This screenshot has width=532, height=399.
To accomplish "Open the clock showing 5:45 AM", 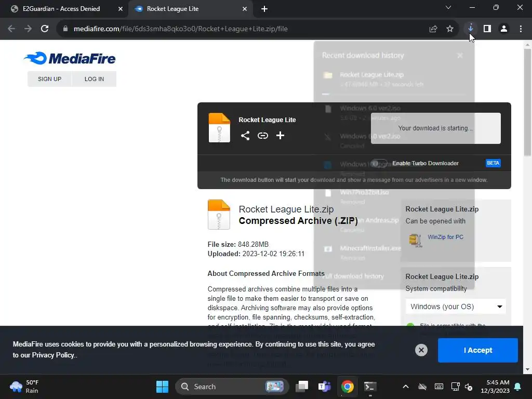I will point(495,387).
